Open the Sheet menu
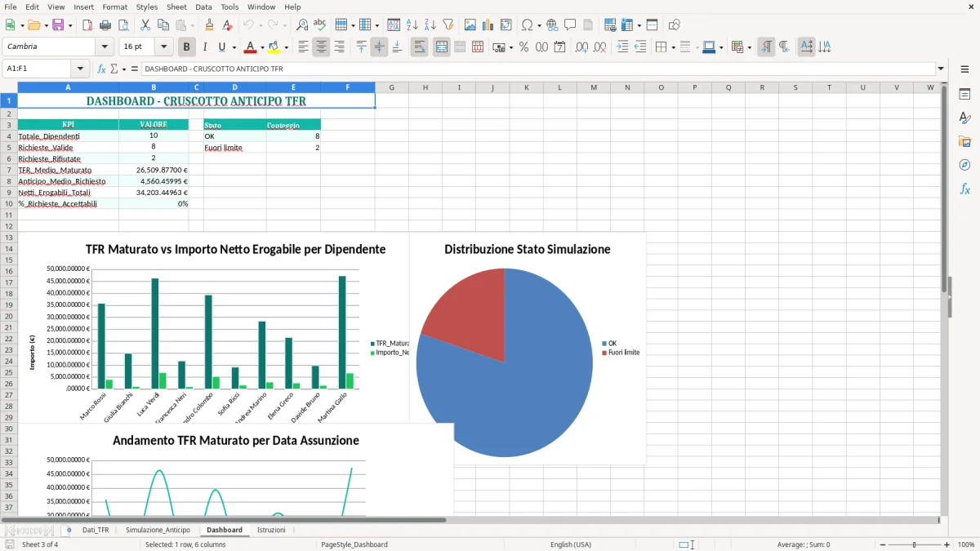Screen dimensions: 980x551 coord(176,7)
